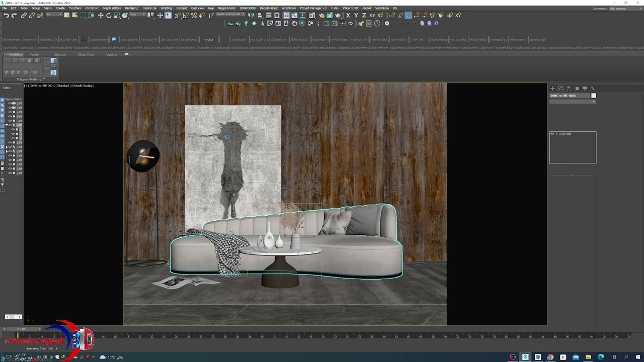Click the Select and Manipulate icon
Image resolution: width=644 pixels, height=362 pixels.
[x=160, y=15]
